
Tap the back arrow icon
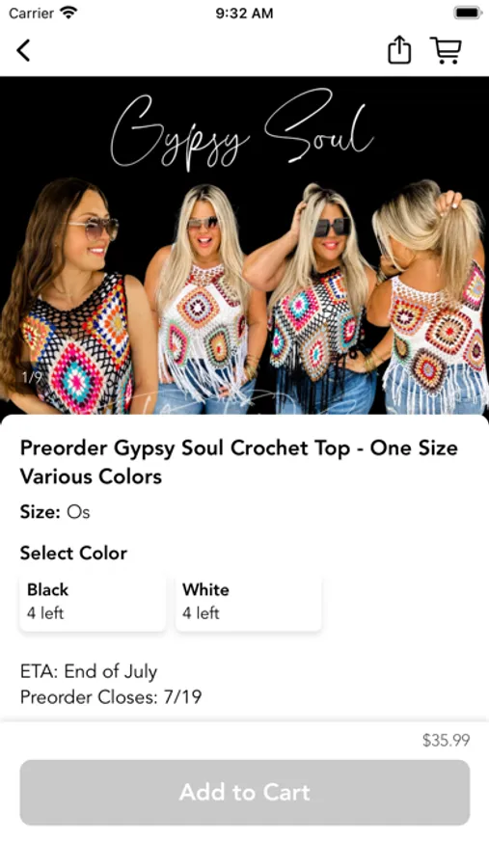coord(23,50)
